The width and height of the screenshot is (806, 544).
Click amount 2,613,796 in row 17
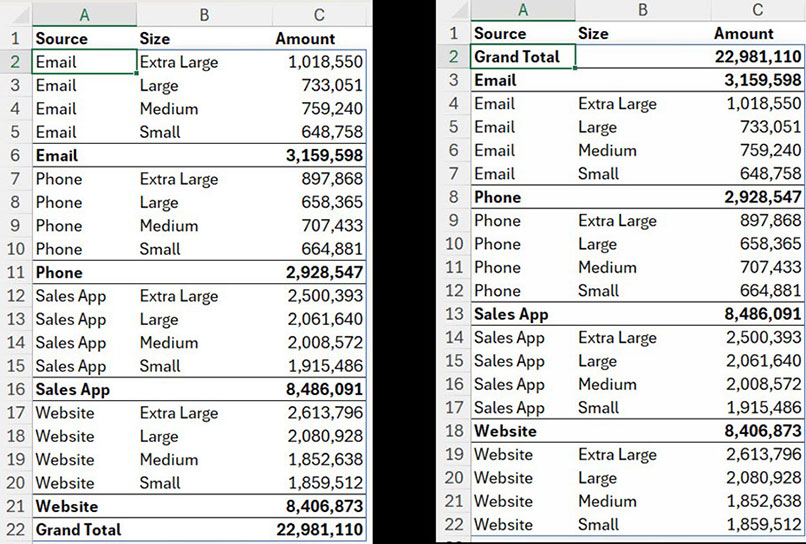(326, 413)
